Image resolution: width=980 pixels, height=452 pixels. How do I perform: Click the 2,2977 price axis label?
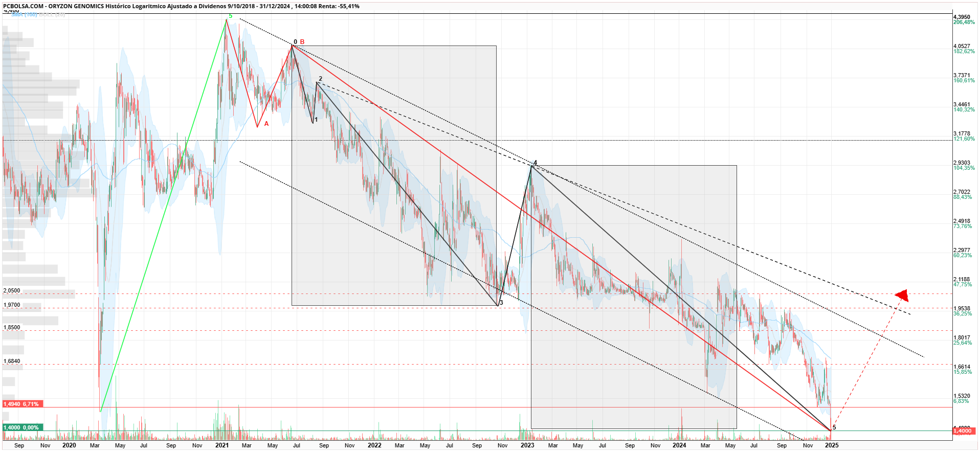pos(962,250)
